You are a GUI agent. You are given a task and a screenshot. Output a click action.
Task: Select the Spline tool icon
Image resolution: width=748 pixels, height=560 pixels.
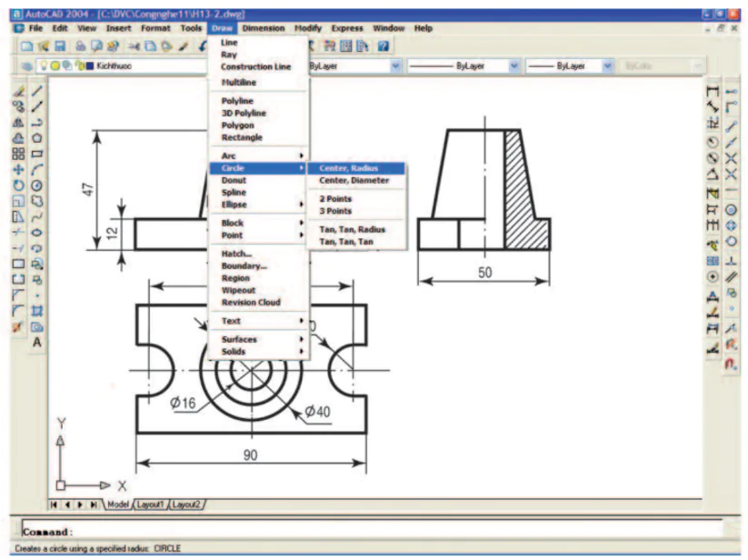[36, 217]
